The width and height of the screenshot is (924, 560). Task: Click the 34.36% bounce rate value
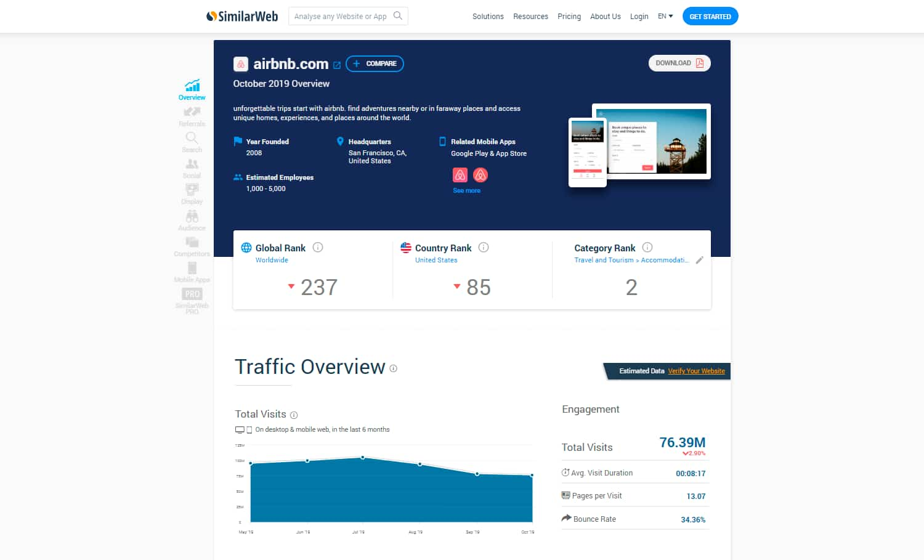[x=693, y=519]
